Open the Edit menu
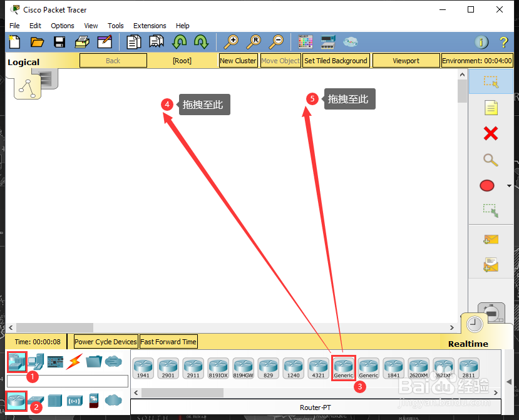519x420 pixels. (35, 26)
